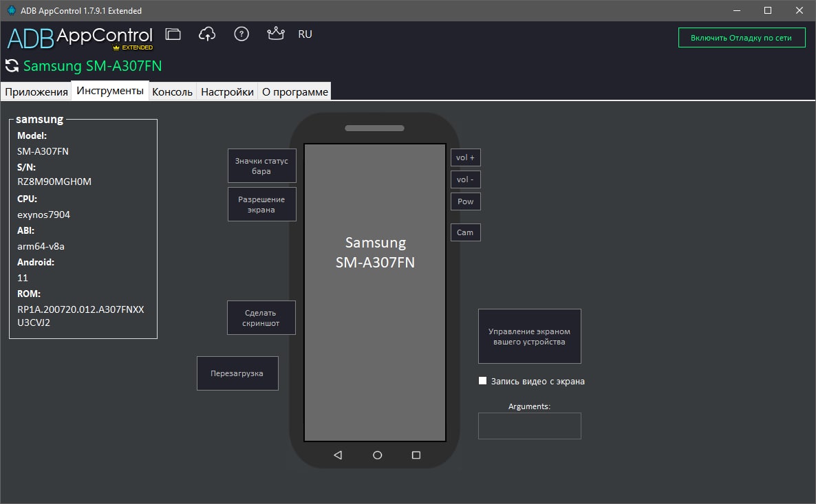Viewport: 816px width, 504px height.
Task: Switch language with RU button
Action: tap(305, 34)
